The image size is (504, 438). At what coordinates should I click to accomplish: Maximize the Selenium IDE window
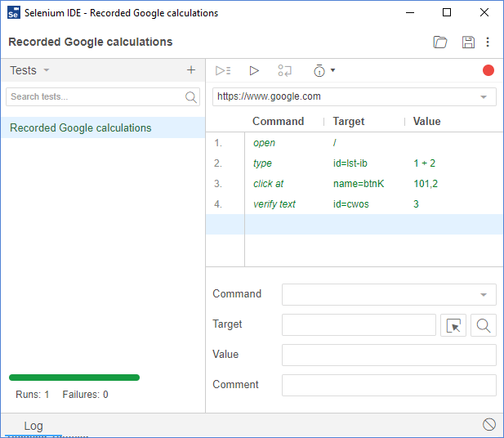447,12
